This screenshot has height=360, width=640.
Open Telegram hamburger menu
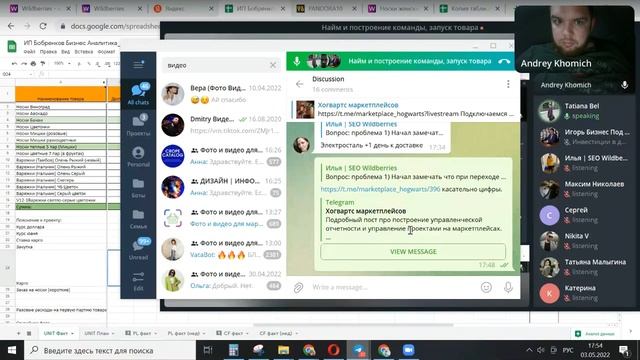pyautogui.click(x=138, y=64)
